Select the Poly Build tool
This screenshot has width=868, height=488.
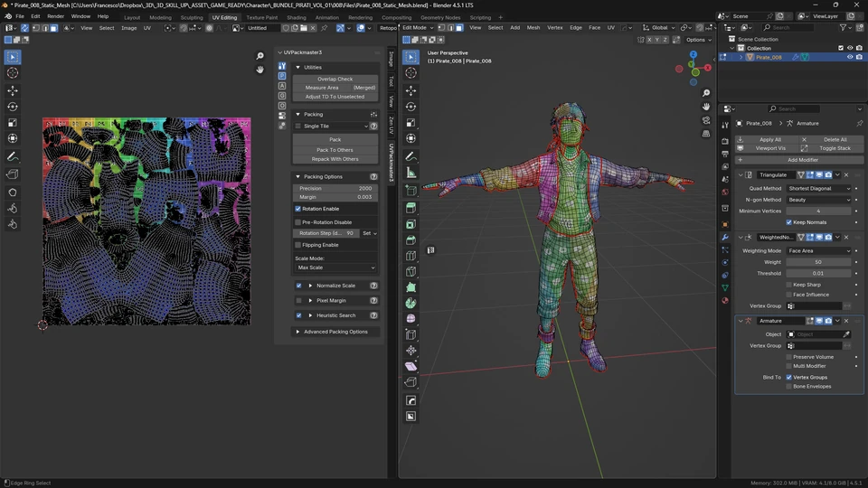click(410, 287)
